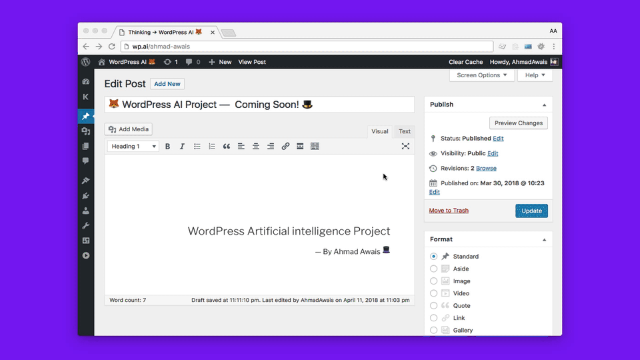Screen dimensions: 640x360
Task: Click the Move to Trash link
Action: [449, 211]
